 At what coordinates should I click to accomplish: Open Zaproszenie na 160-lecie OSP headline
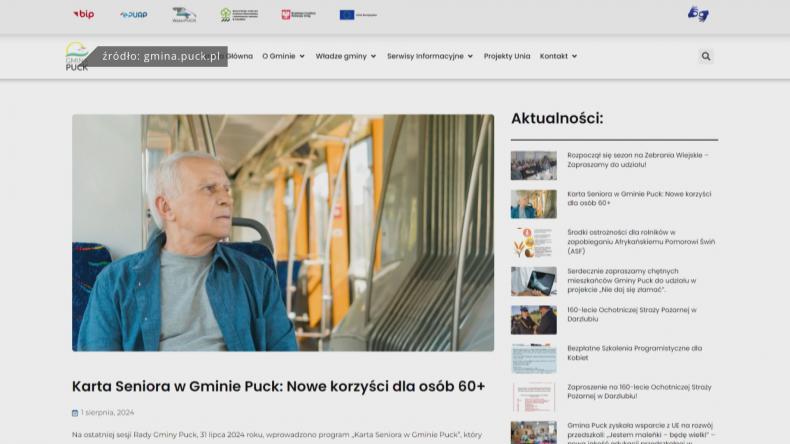pyautogui.click(x=639, y=392)
